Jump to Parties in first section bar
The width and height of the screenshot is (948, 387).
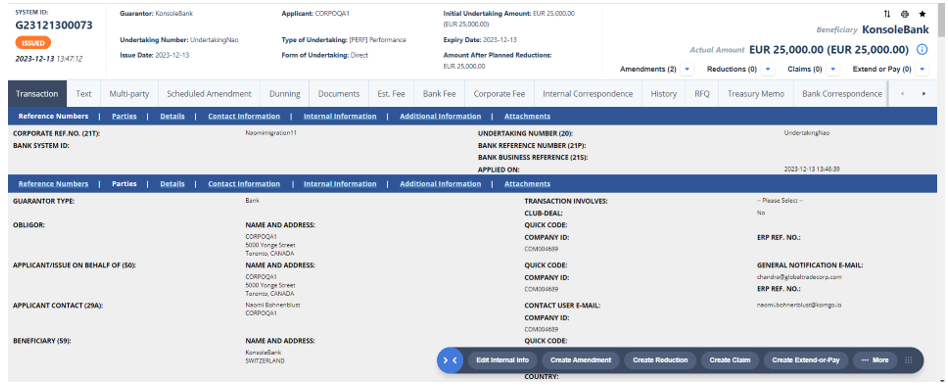click(x=124, y=116)
